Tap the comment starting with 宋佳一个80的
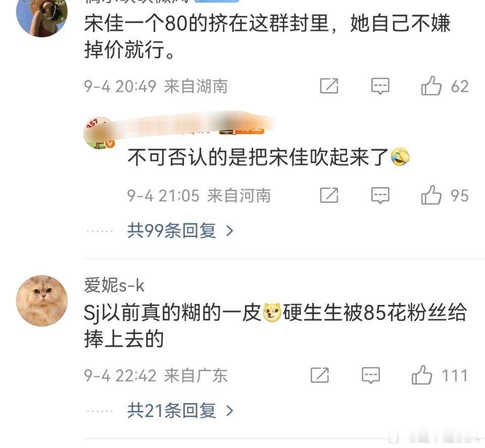This screenshot has height=448, width=485. 267,36
